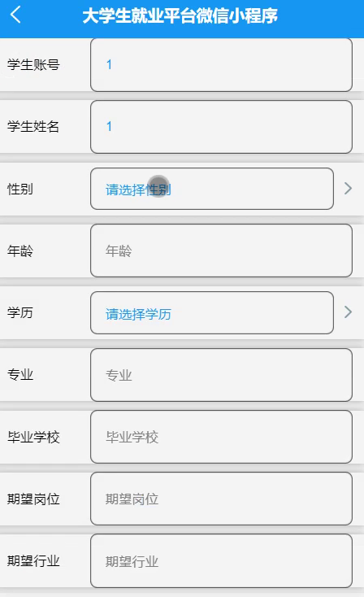
Task: Click into the 年龄 text field
Action: click(x=221, y=251)
